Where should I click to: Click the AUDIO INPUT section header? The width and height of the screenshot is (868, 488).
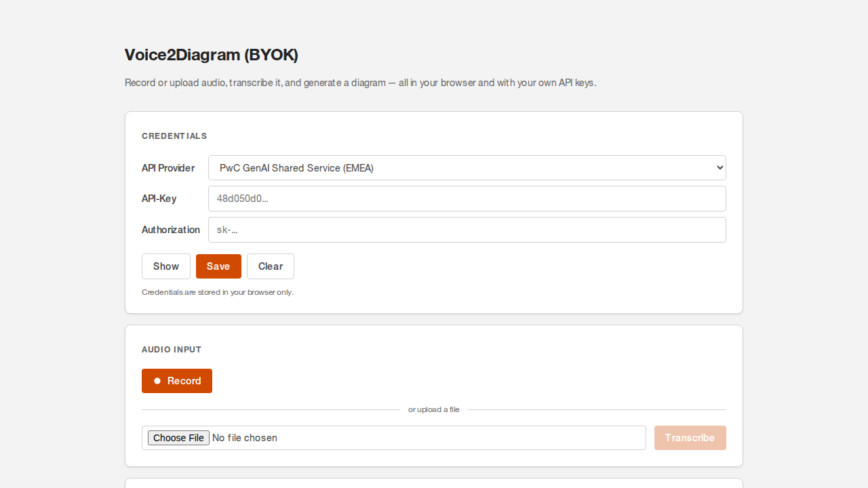point(172,350)
